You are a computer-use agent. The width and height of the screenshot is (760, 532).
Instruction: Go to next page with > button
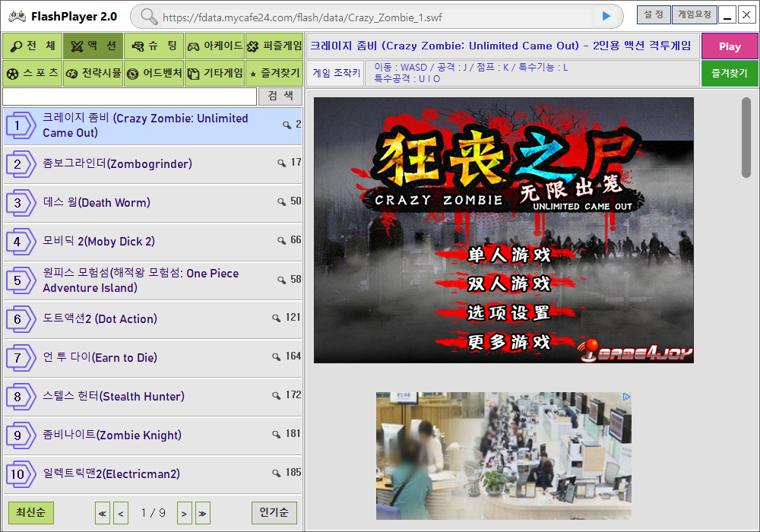pos(184,514)
